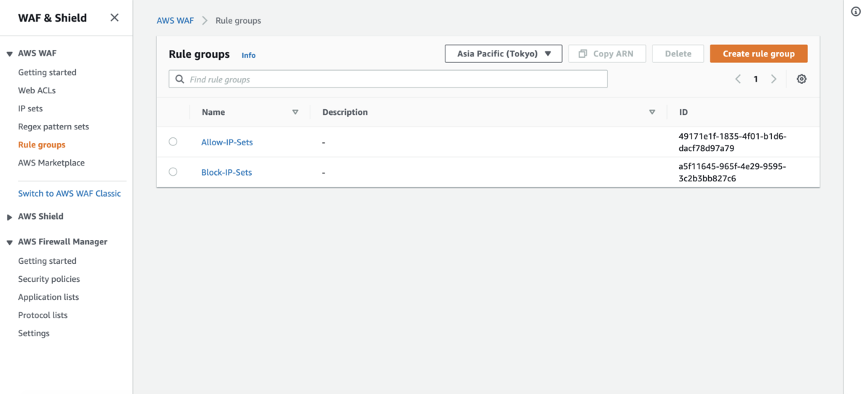Image resolution: width=868 pixels, height=394 pixels.
Task: Click the Find rule groups search field
Action: pyautogui.click(x=388, y=80)
